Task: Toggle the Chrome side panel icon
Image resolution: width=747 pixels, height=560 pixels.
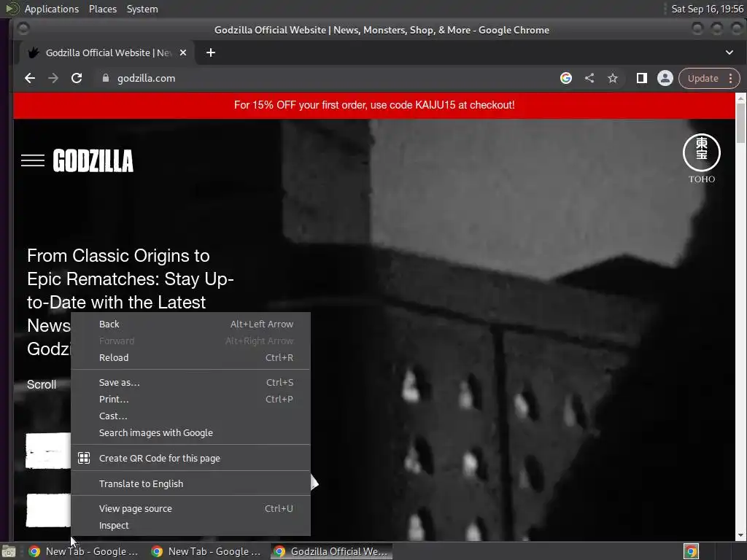Action: point(642,78)
